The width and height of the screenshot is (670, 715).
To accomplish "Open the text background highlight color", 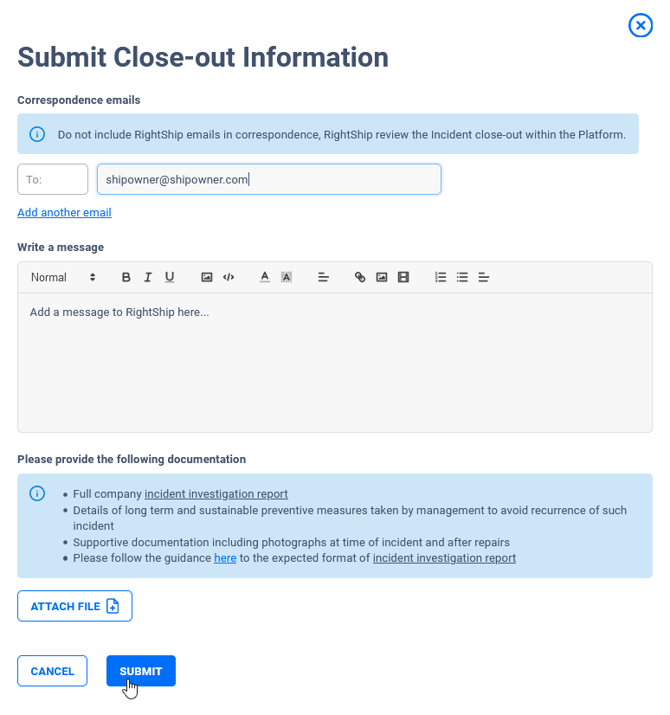I will coord(286,277).
